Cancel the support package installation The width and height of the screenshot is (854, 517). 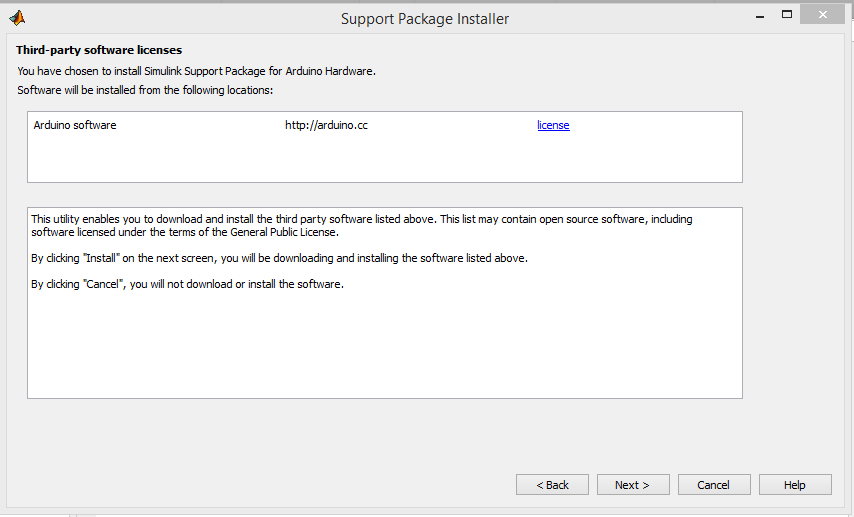[x=714, y=485]
